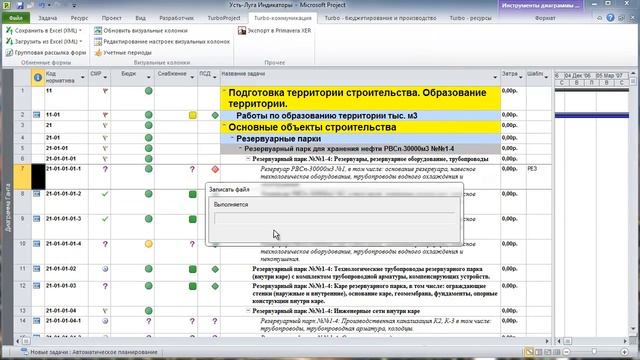The image size is (640, 360).
Task: Click Редактирование настроек визуальных колонок icon
Action: (x=98, y=42)
